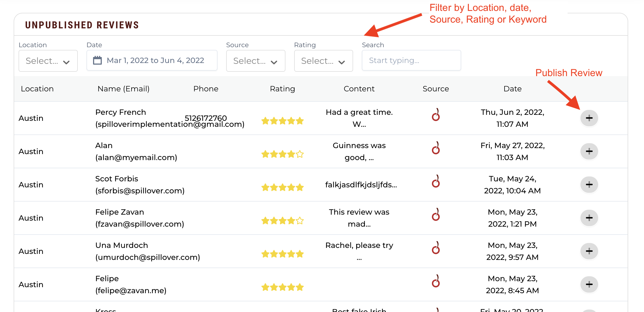Screen dimensions: 644x312
Task: Click 'Had a great time' review content
Action: pyautogui.click(x=359, y=118)
